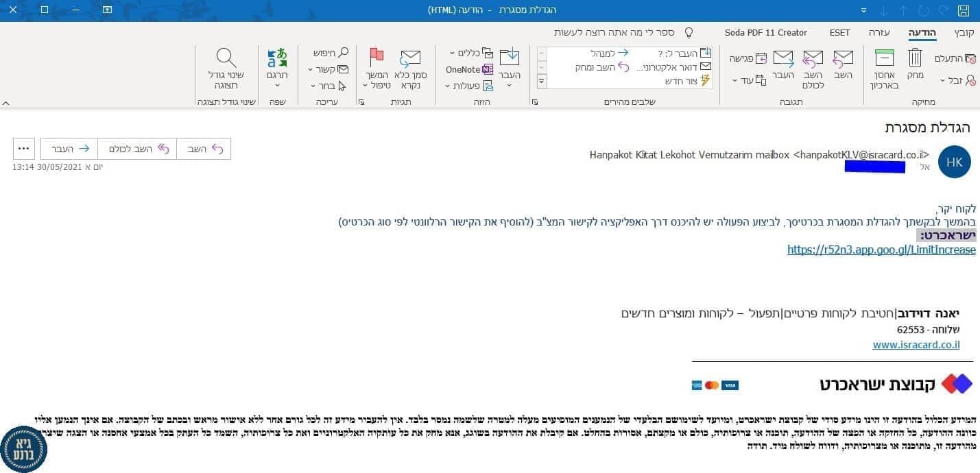Click the Save icon in the title bar
The height and width of the screenshot is (473, 980).
click(x=963, y=10)
